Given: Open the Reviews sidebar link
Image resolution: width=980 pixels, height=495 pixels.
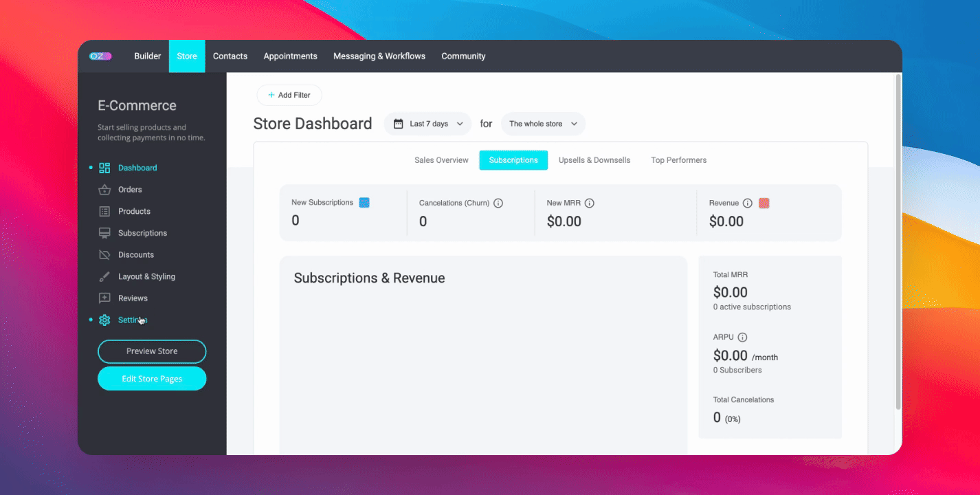Looking at the screenshot, I should click(x=133, y=298).
